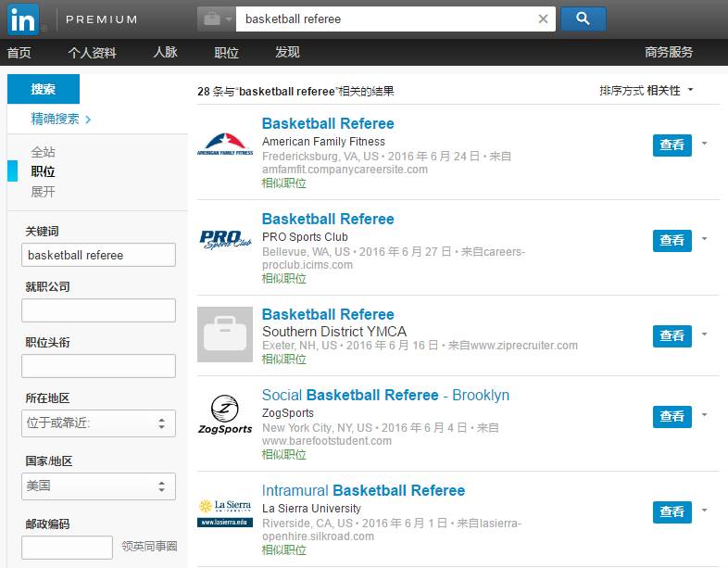The image size is (728, 568).
Task: Click the magnifier search button
Action: point(583,19)
